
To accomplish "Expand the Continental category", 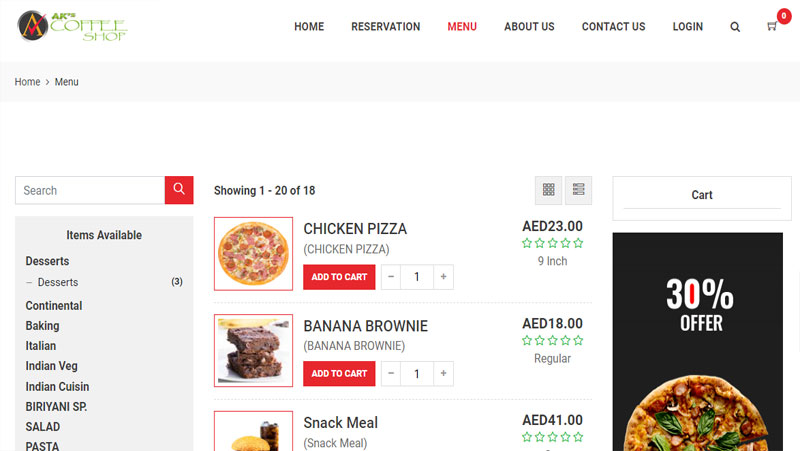I will coord(54,306).
